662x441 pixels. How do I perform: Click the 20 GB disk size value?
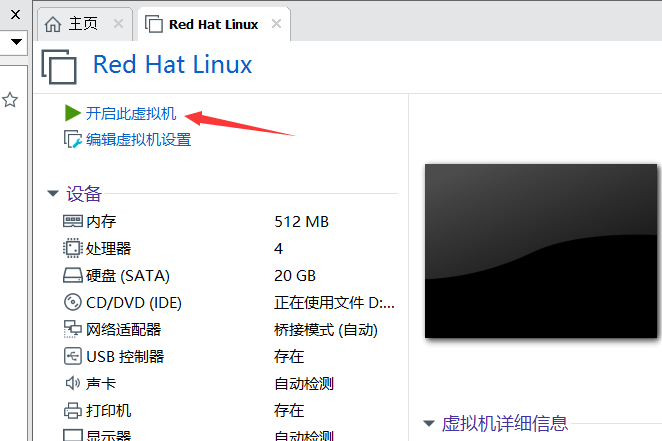coord(295,276)
